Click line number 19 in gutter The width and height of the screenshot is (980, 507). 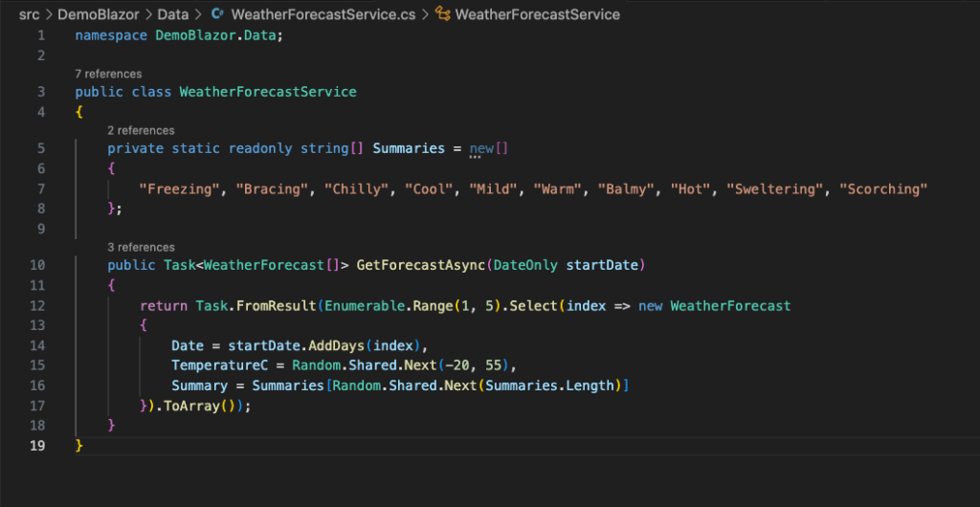point(37,446)
